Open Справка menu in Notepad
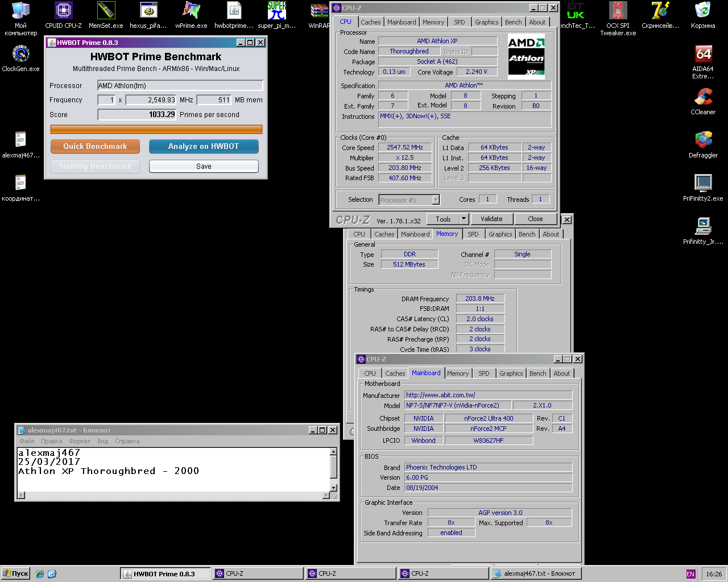The width and height of the screenshot is (728, 582). [127, 441]
